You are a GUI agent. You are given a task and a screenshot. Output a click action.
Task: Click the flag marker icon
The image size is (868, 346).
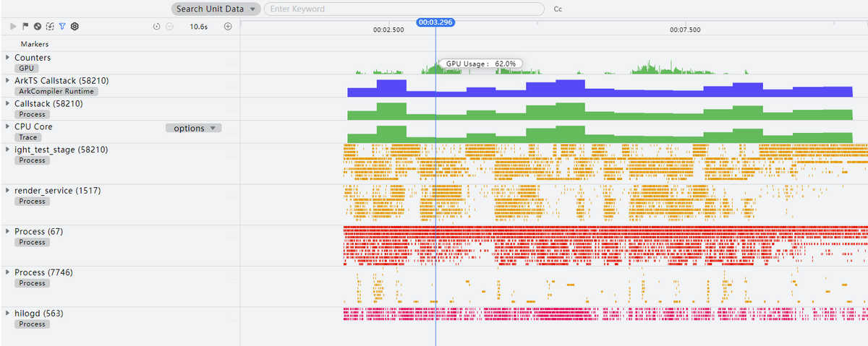pyautogui.click(x=25, y=26)
